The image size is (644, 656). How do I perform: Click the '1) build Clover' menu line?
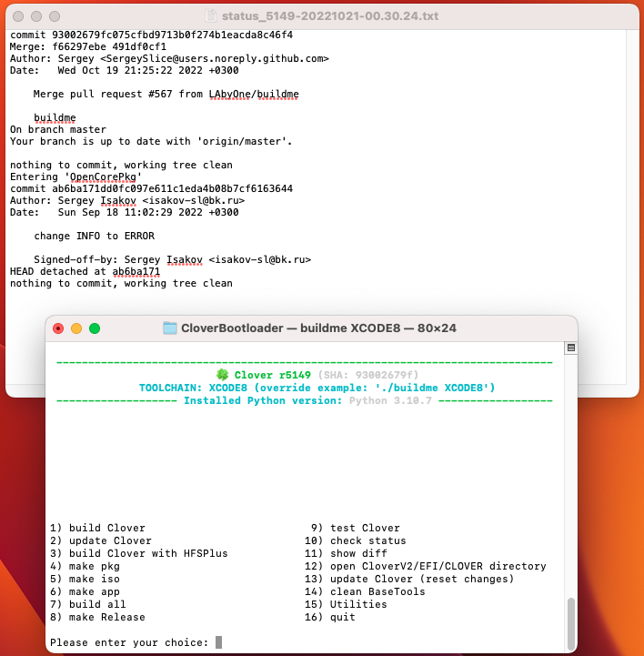97,528
